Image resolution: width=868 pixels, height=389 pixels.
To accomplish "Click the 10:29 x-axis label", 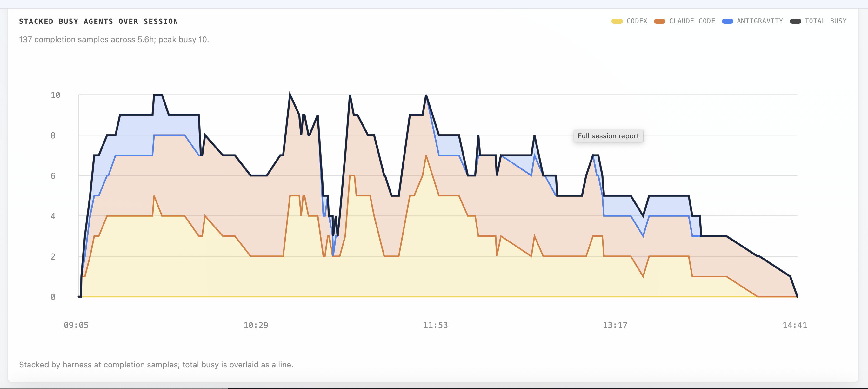I will 256,325.
